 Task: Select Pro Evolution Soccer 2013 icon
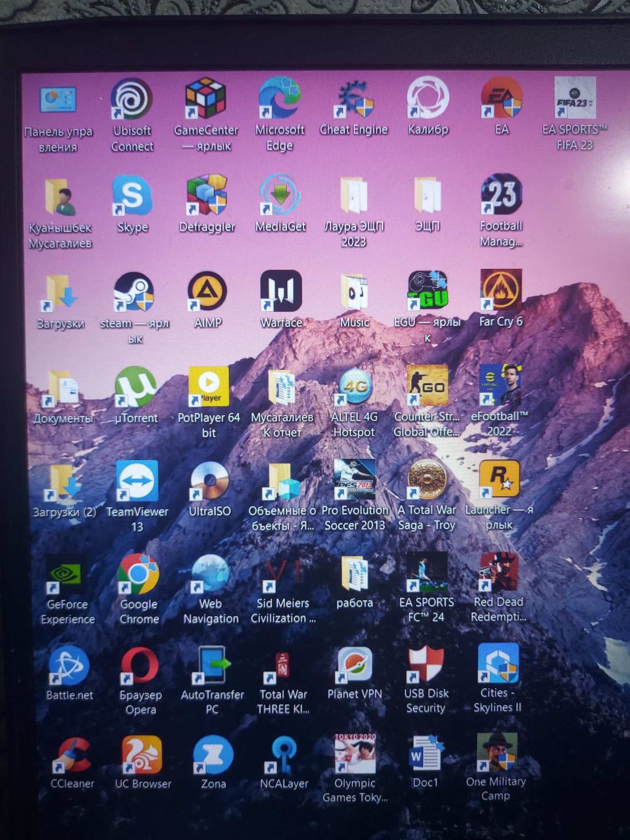tap(354, 479)
